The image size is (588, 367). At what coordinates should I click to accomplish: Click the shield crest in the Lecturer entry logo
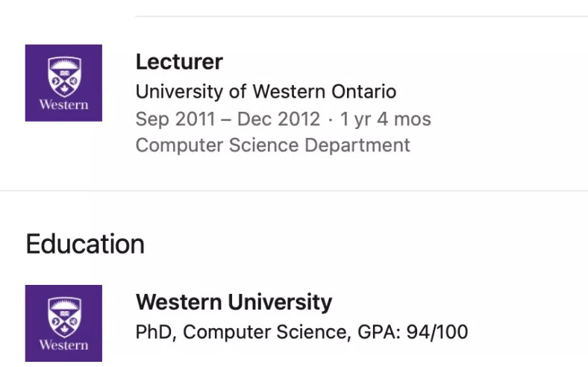coord(64,77)
